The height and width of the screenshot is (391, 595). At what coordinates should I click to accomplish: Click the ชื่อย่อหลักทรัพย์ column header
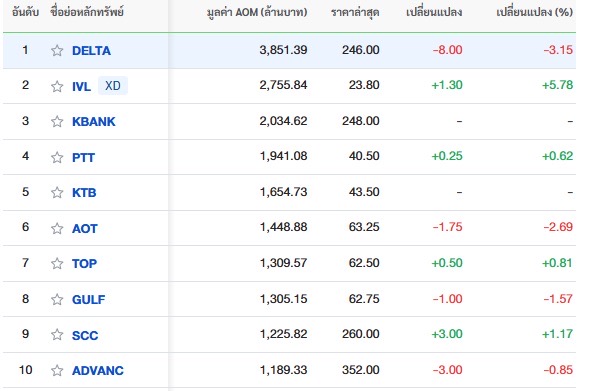point(87,12)
